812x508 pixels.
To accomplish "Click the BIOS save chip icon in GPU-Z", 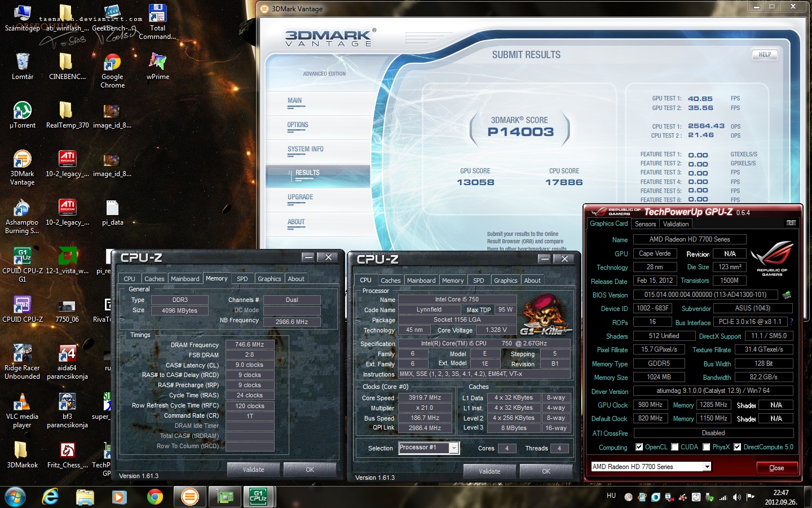I will click(x=787, y=295).
